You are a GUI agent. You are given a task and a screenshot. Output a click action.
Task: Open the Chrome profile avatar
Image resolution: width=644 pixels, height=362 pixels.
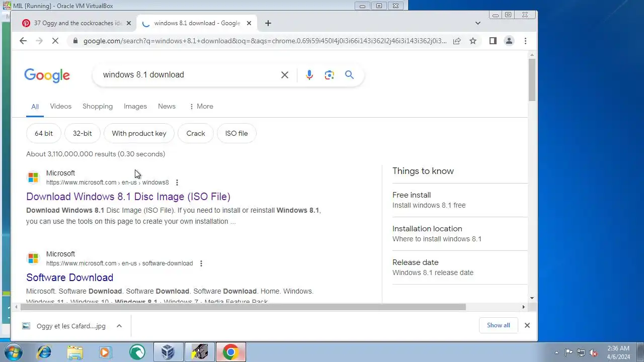509,41
